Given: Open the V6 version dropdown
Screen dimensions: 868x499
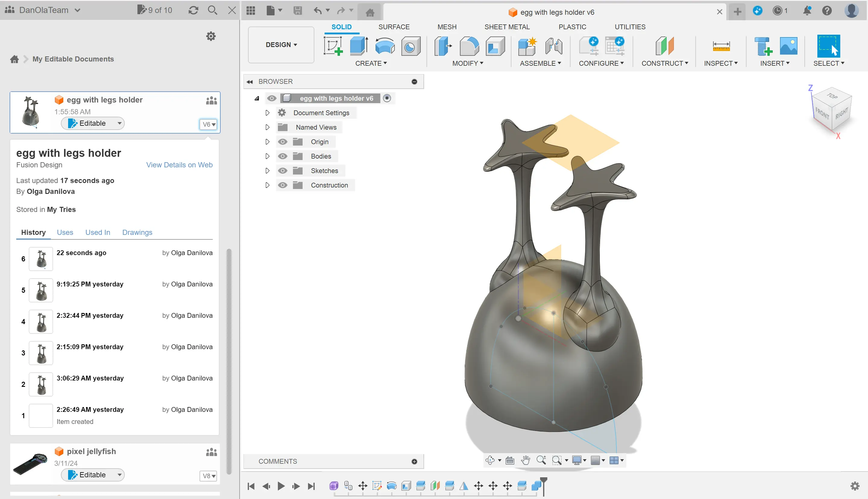Looking at the screenshot, I should (x=208, y=125).
